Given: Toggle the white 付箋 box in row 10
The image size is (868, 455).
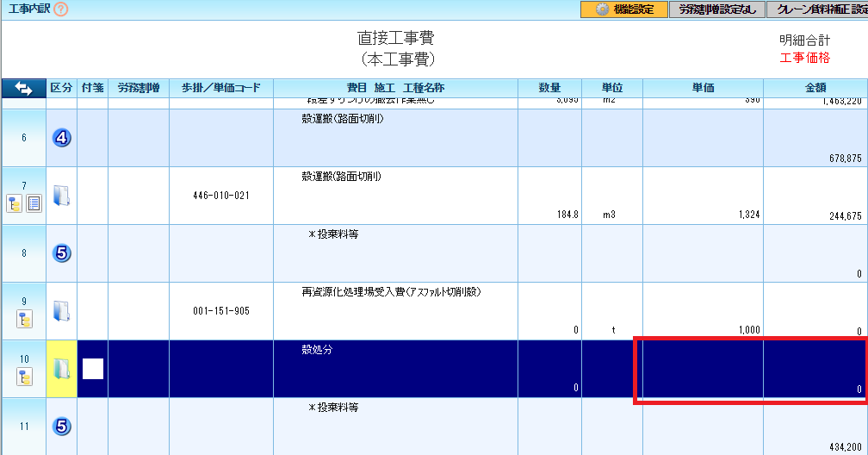Looking at the screenshot, I should pyautogui.click(x=93, y=369).
